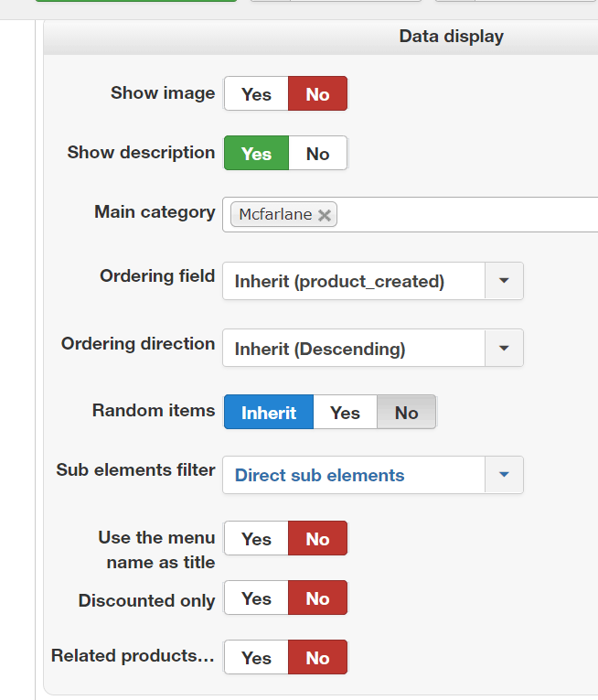Enable Use the menu name as title
The width and height of the screenshot is (598, 700).
[256, 539]
